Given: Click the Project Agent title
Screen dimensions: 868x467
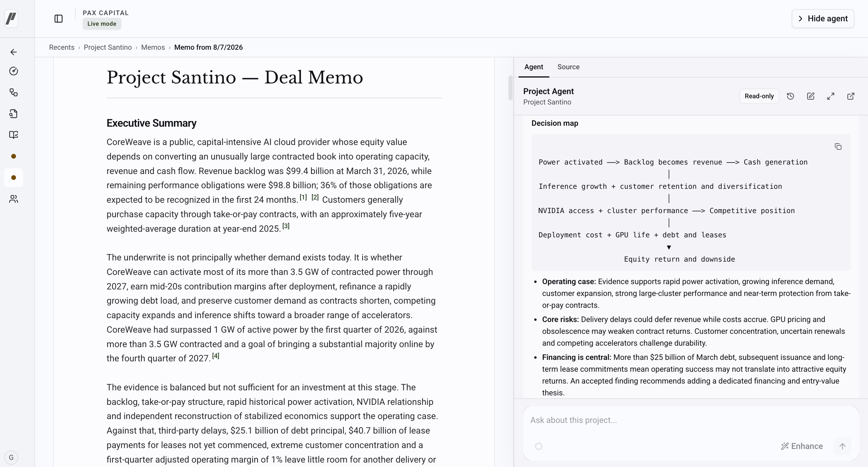Looking at the screenshot, I should click(x=548, y=91).
